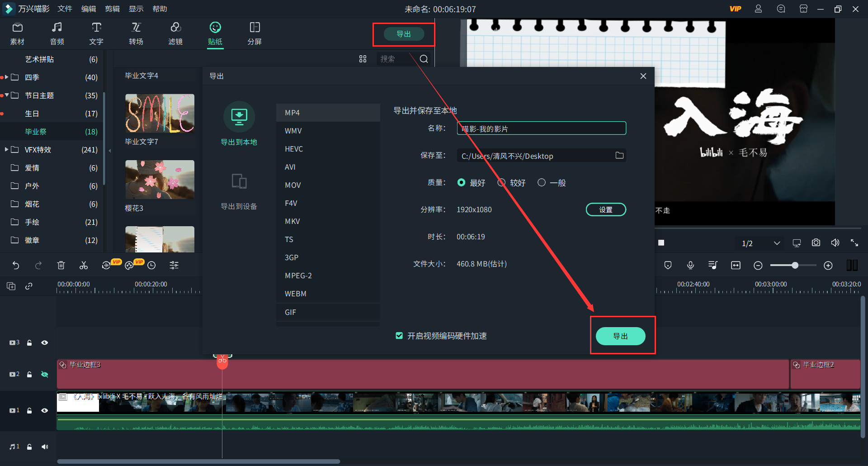Open folder browser for save location
This screenshot has width=868, height=466.
click(x=619, y=156)
